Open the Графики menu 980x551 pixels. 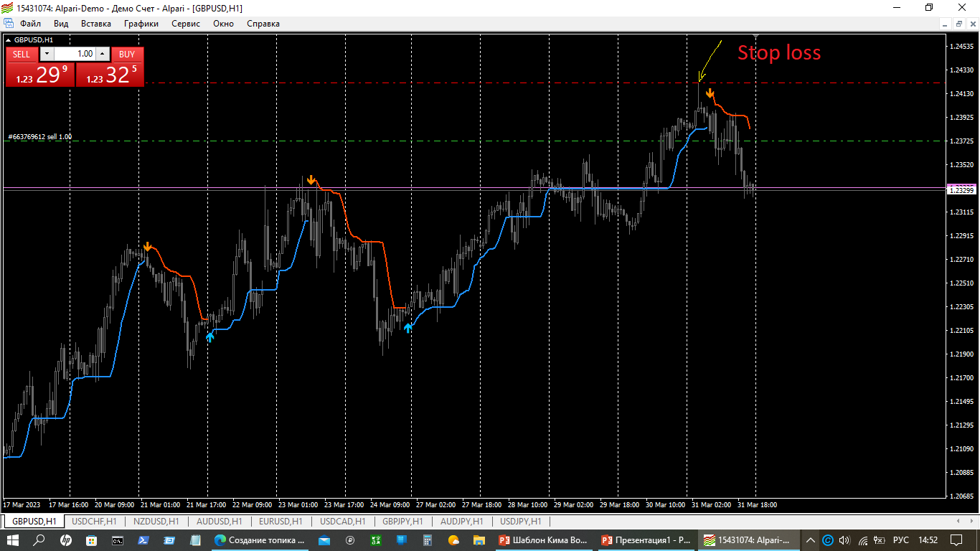[x=141, y=24]
